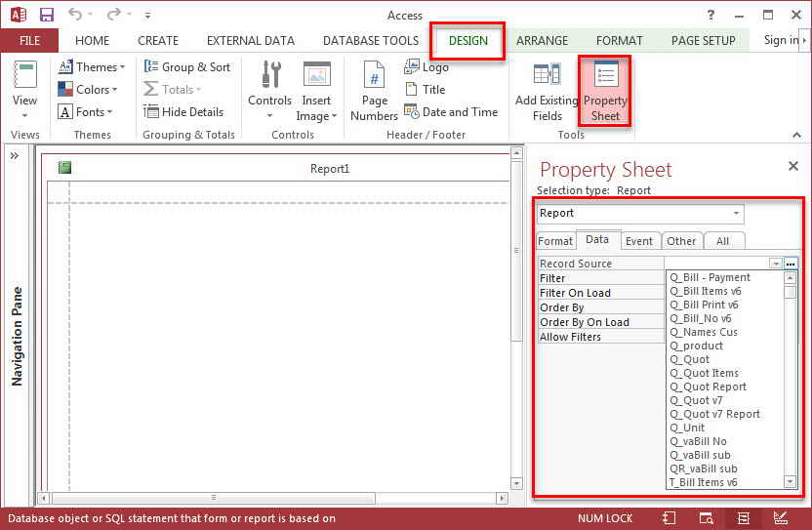Select Q_Unit in the dropdown list
812x530 pixels.
point(687,428)
